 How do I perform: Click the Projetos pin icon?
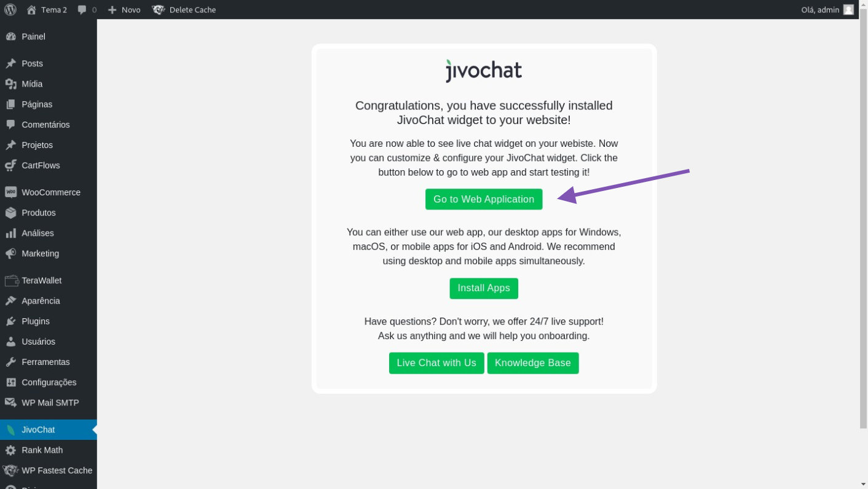[x=10, y=145]
